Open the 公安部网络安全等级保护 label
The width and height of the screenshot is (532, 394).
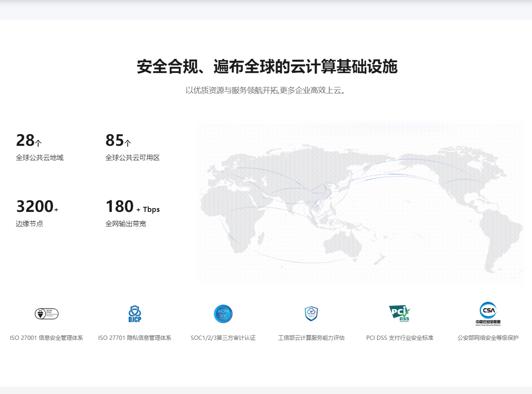(488, 338)
